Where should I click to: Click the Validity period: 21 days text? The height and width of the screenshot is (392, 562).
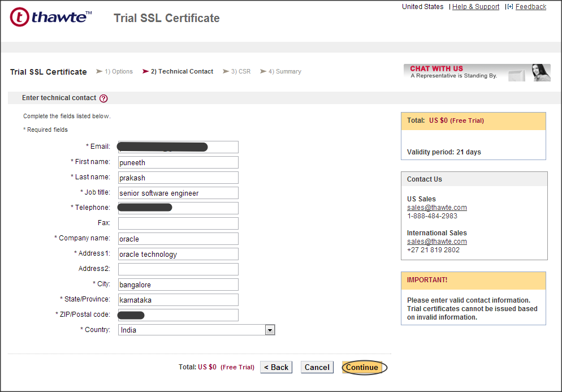click(x=444, y=152)
